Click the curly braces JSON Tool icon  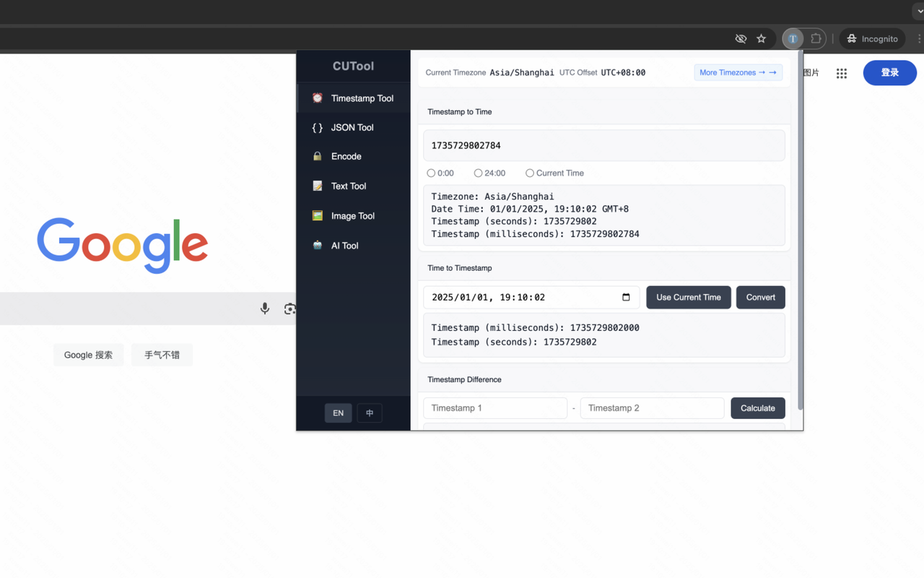pos(318,128)
